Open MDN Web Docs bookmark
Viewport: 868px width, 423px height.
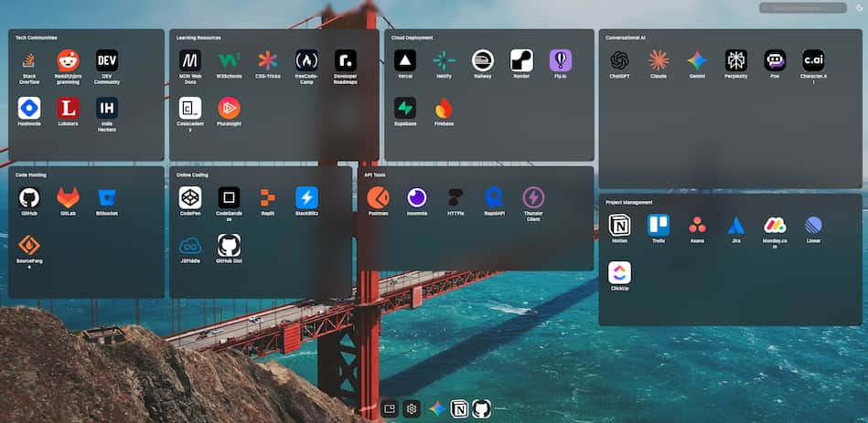pos(190,61)
